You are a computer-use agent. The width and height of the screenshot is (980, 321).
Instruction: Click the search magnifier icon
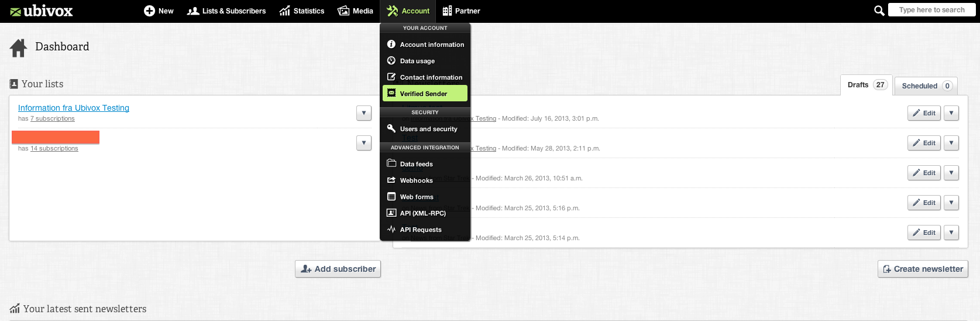[x=879, y=11]
